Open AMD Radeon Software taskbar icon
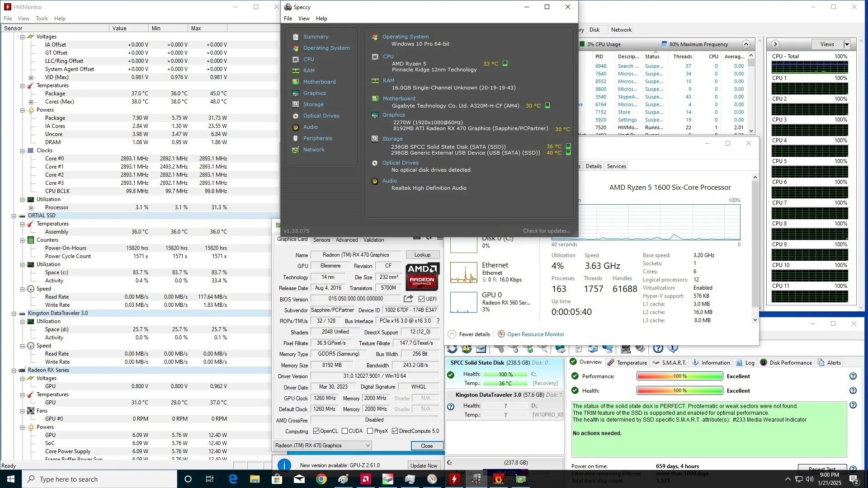Screen dimensions: 868x488 [x=366, y=479]
